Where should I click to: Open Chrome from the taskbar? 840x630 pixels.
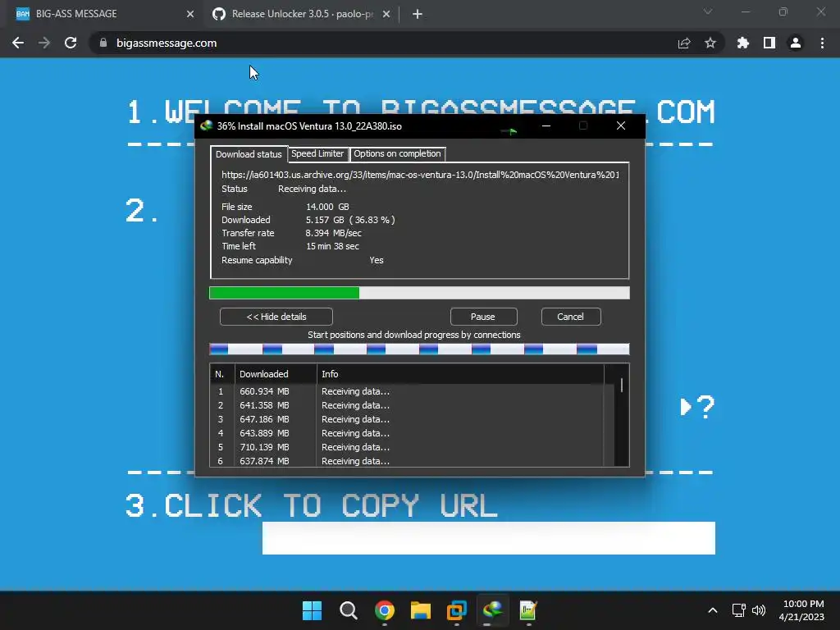pos(385,610)
